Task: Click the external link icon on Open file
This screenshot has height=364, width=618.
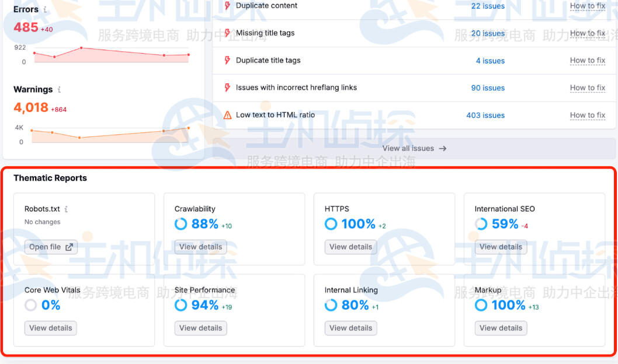Action: pos(70,247)
